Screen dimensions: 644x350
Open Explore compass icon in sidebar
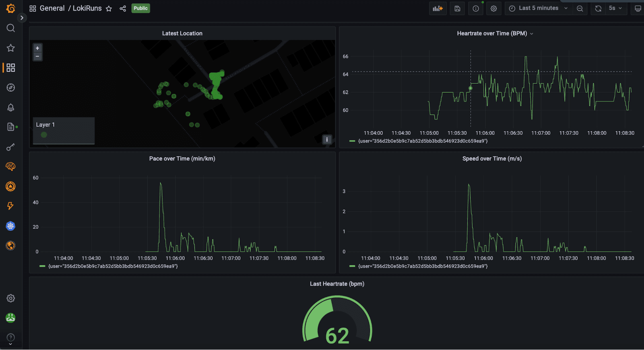coord(11,87)
